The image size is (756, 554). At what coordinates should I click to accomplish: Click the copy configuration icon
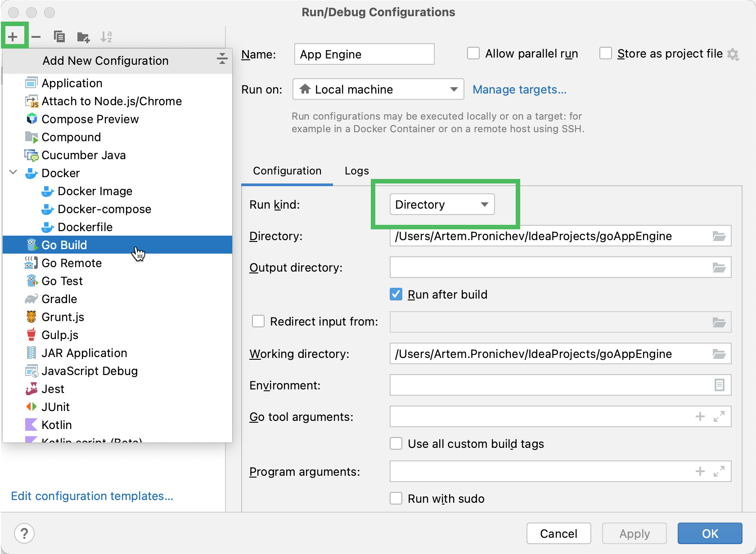tap(59, 36)
